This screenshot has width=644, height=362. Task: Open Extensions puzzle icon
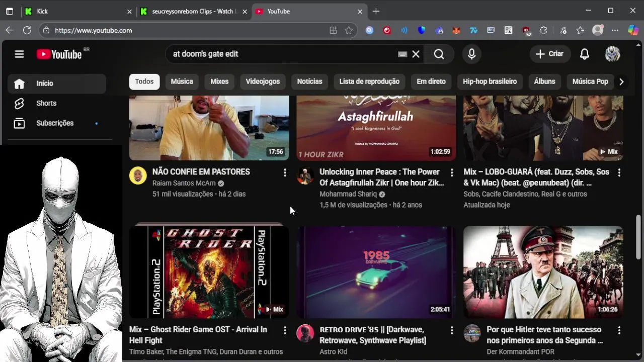click(543, 30)
